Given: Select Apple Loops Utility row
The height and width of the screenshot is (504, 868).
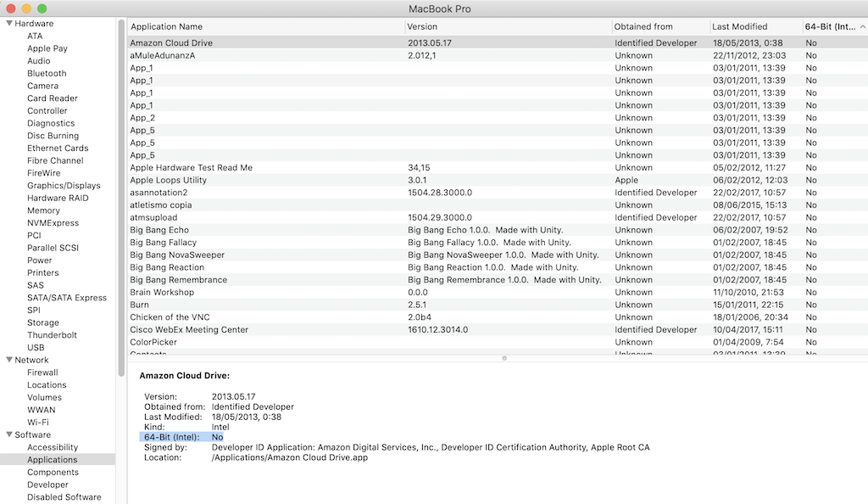Looking at the screenshot, I should (x=498, y=180).
